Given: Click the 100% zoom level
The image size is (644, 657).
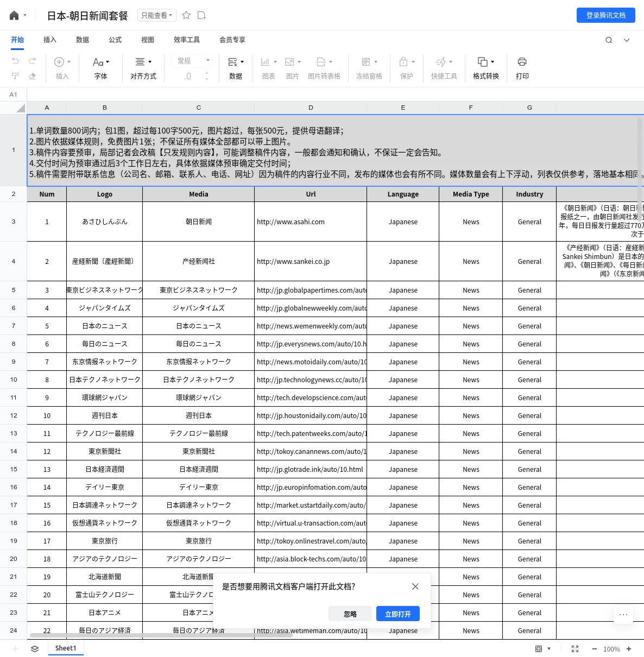Looking at the screenshot, I should [611, 649].
